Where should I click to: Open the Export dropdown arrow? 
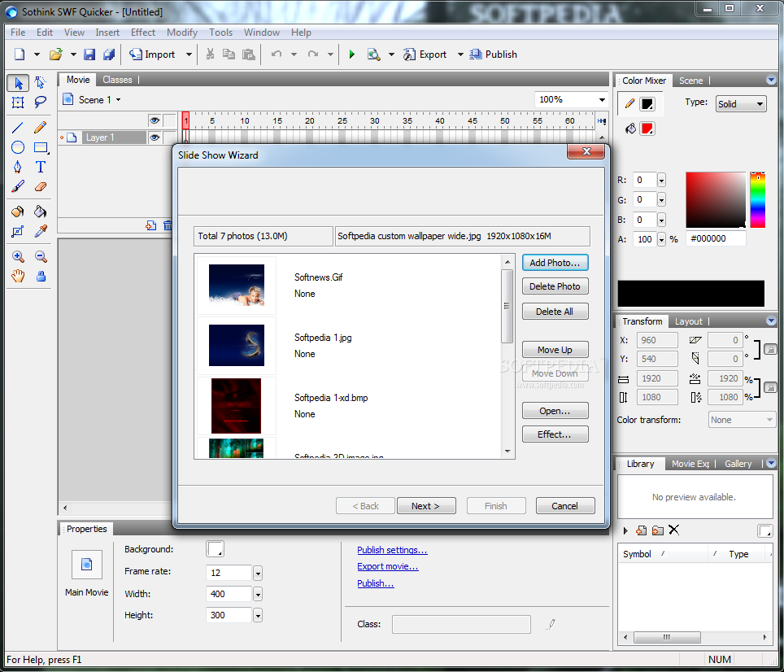coord(460,54)
